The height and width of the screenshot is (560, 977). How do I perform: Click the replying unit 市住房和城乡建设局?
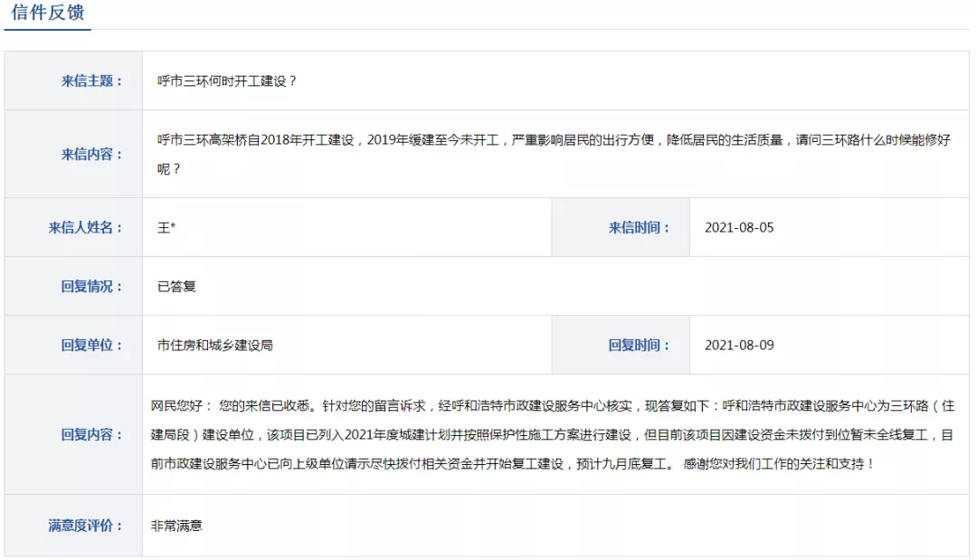tap(214, 345)
